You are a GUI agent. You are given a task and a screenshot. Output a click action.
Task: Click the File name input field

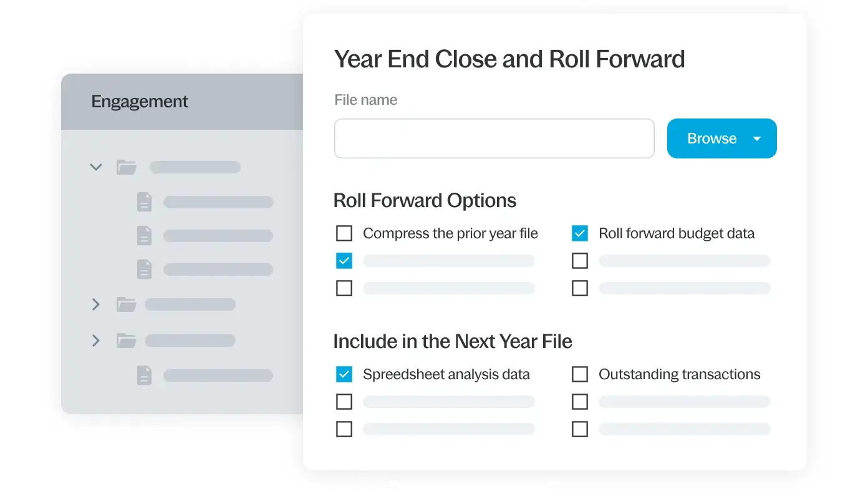494,138
